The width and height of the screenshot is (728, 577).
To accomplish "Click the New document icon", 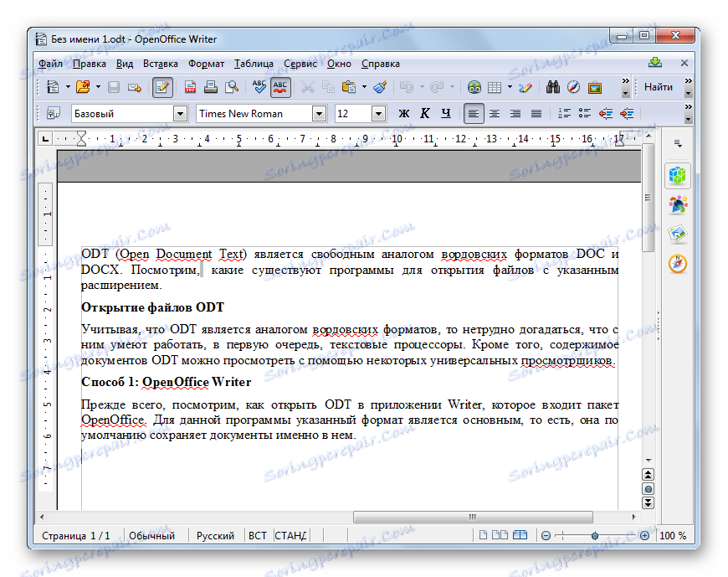I will click(54, 87).
